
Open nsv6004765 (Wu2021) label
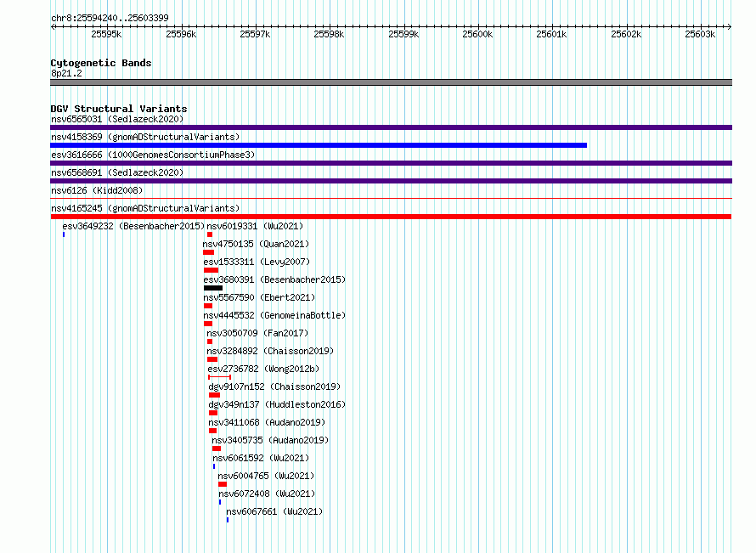pyautogui.click(x=266, y=476)
